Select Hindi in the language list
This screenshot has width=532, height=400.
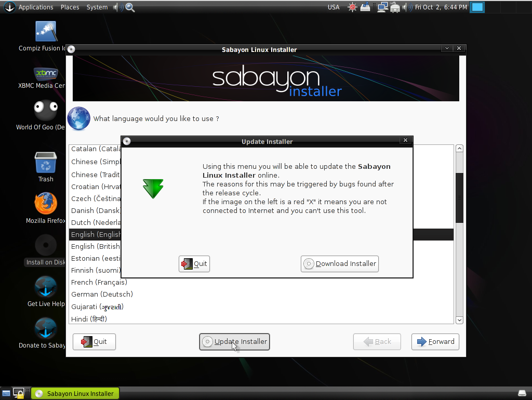click(x=261, y=319)
